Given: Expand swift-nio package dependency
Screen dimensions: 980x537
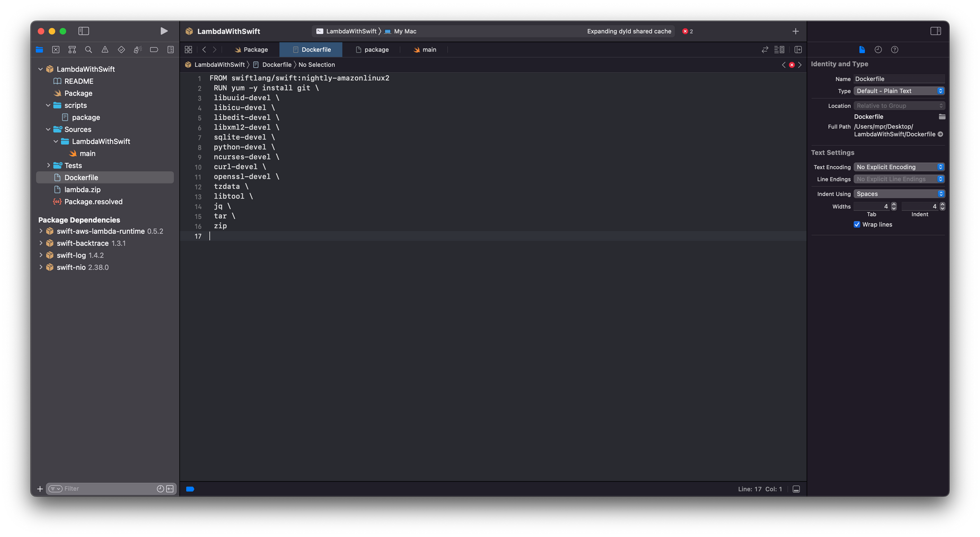Looking at the screenshot, I should tap(41, 267).
